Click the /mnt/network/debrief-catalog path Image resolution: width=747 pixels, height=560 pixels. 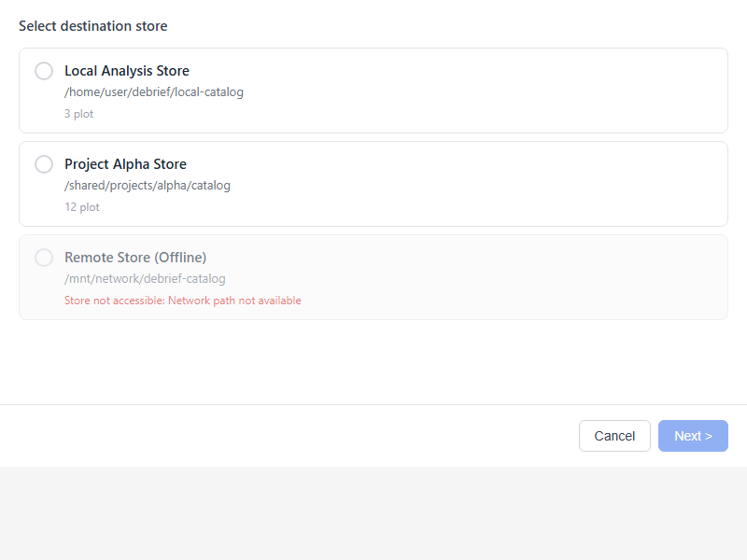pyautogui.click(x=145, y=279)
